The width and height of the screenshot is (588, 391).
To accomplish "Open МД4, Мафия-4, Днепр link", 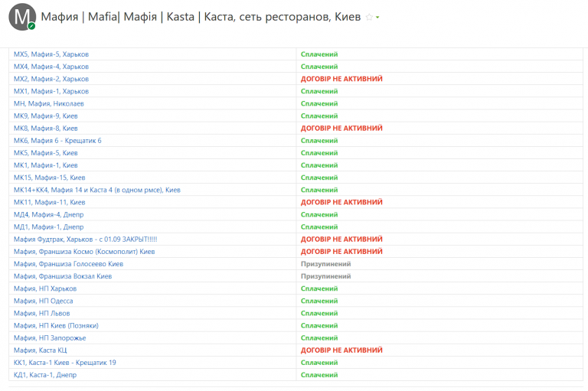I will tap(49, 215).
